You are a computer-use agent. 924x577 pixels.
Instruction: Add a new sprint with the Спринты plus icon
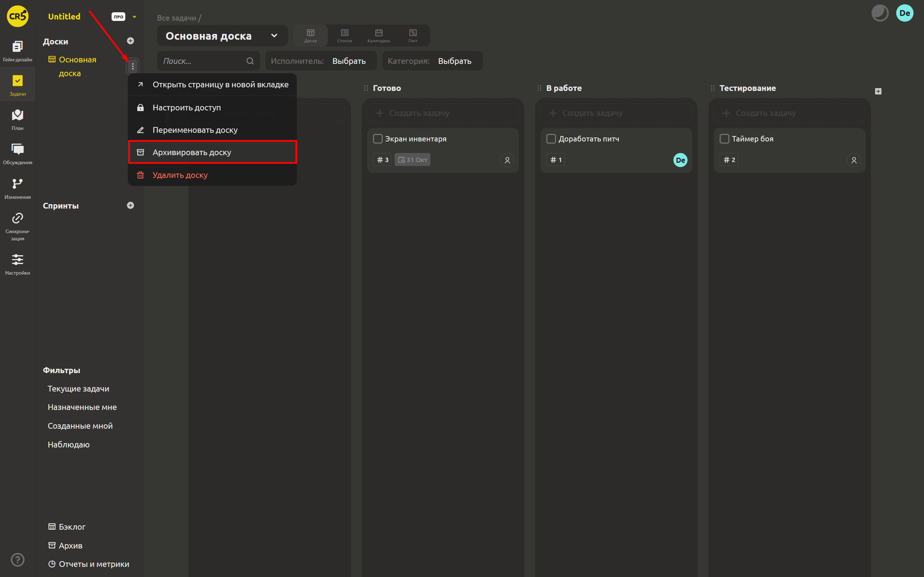coord(130,205)
